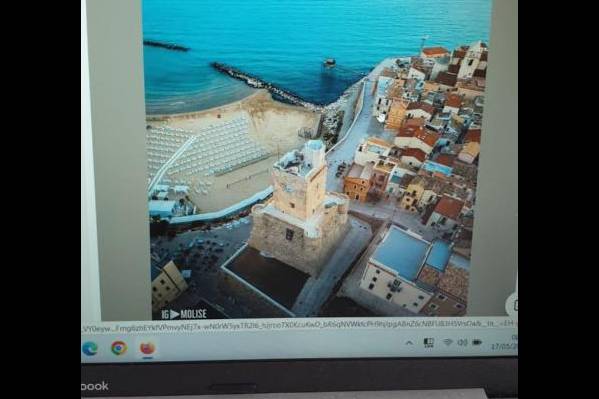Open the Wi-Fi network tray icon

tap(448, 342)
